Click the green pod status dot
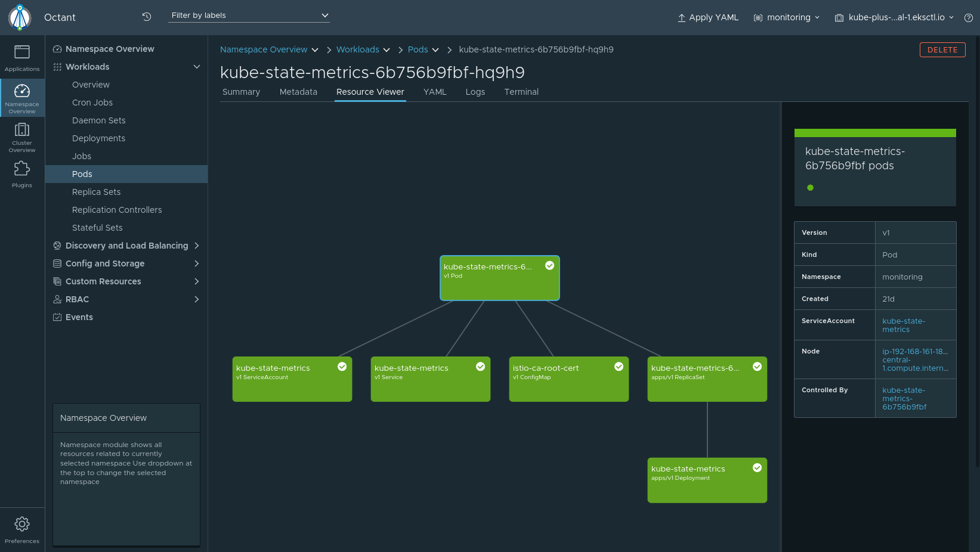This screenshot has width=980, height=552. 810,188
